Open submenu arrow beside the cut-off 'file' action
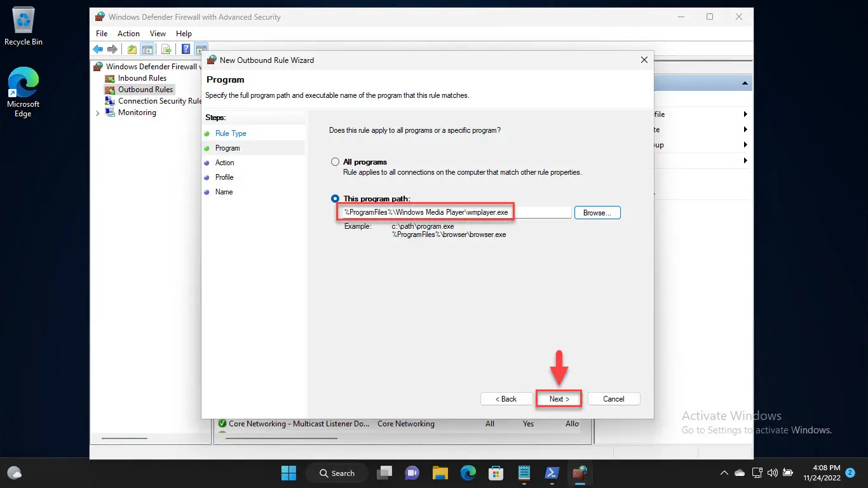 click(x=745, y=114)
